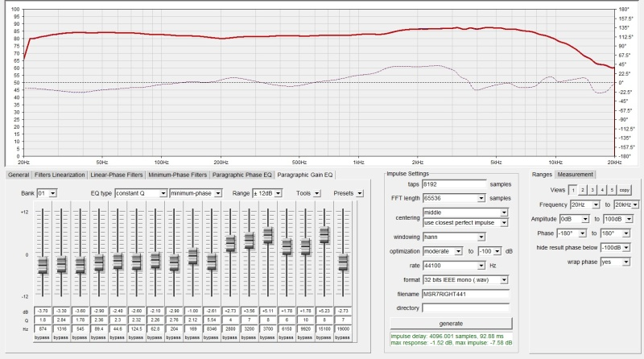Screen dimensions: 644x359
Task: Click the filename field MSR7RIGHT441
Action: click(x=465, y=293)
